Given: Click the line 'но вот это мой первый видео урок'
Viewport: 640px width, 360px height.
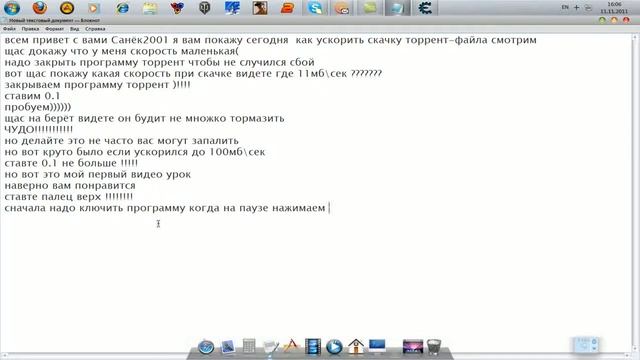Looking at the screenshot, I should pyautogui.click(x=98, y=175).
